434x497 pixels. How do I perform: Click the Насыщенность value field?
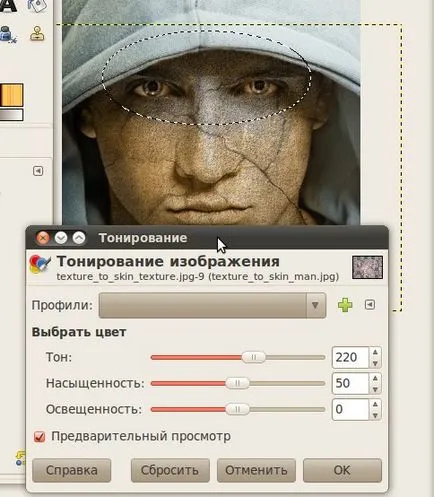(350, 383)
